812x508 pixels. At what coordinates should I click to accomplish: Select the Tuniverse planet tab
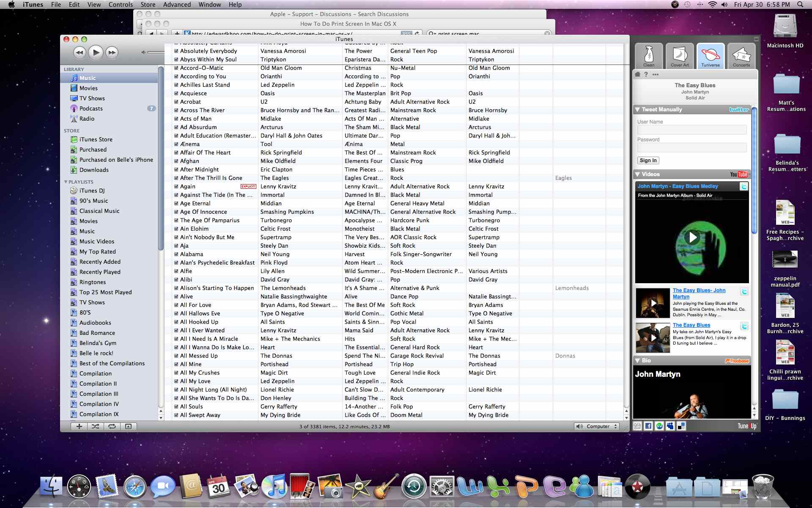[x=710, y=55]
